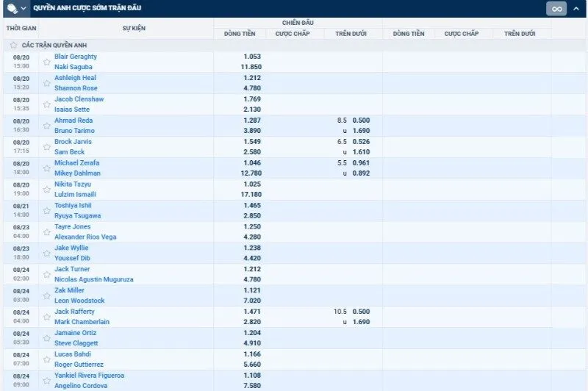Screen dimensions: 588x391
Task: Favorite the Brock Jarvis vs Sam Beck fight
Action: click(x=46, y=147)
